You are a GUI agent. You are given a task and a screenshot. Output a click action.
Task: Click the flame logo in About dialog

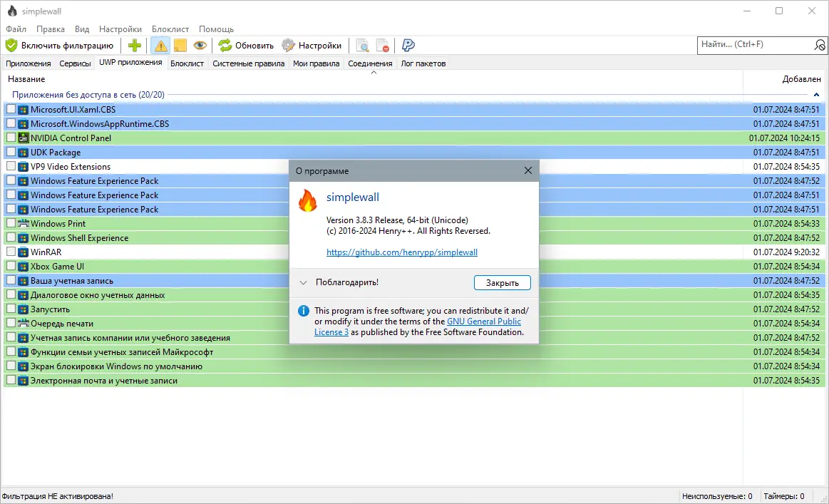[308, 200]
